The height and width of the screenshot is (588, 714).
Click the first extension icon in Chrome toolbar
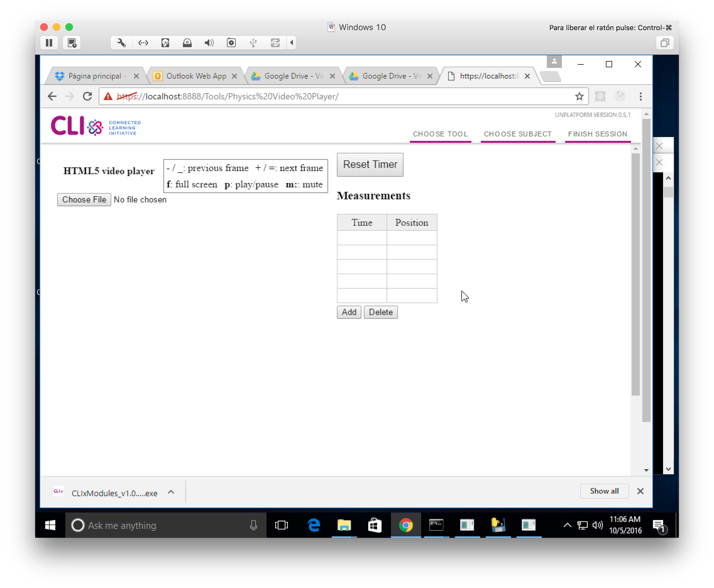coord(600,96)
